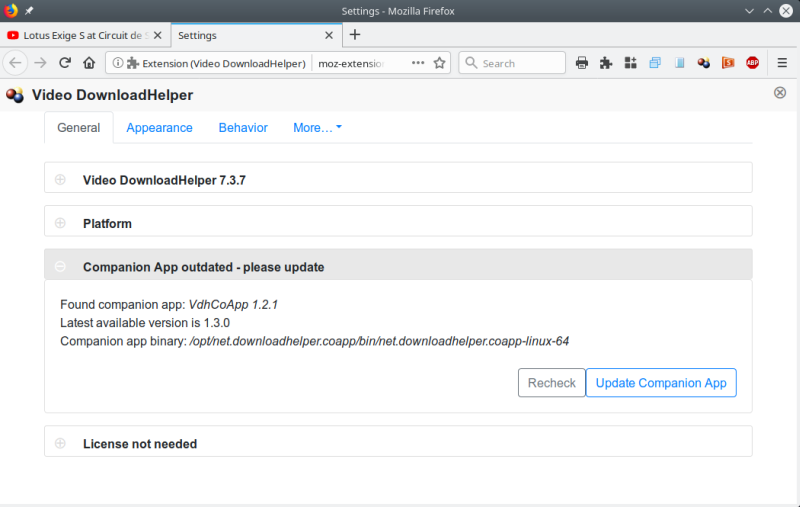Select the General tab

[x=79, y=128]
